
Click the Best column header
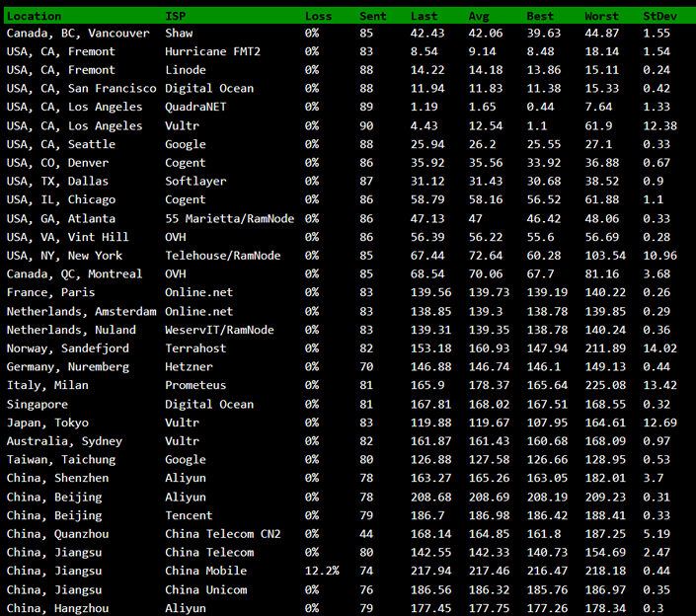click(540, 17)
